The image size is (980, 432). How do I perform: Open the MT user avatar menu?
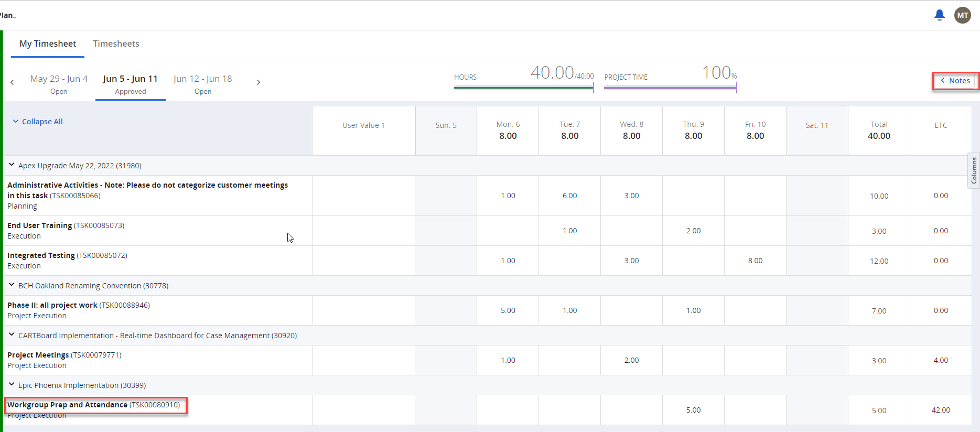(x=962, y=15)
